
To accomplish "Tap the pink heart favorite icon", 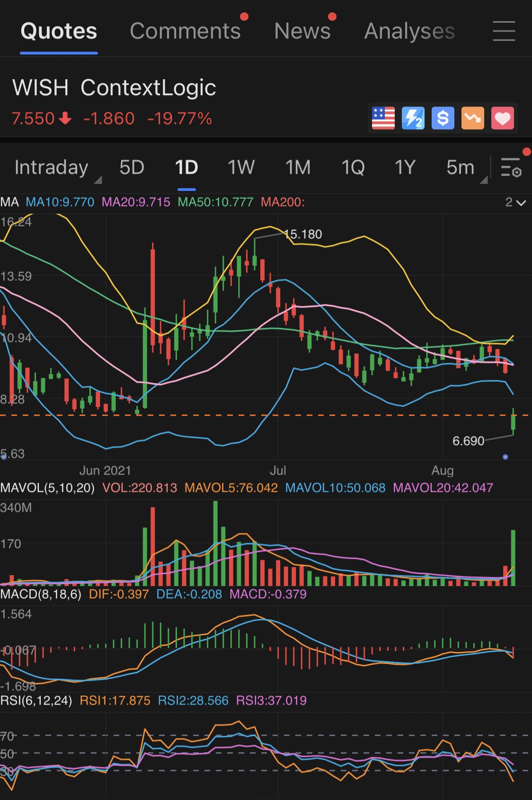I will click(503, 118).
